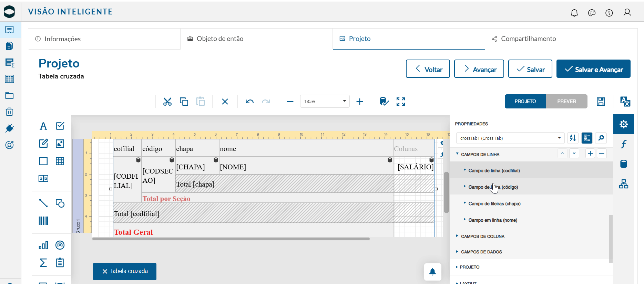The image size is (644, 284).
Task: Remove the selected row field
Action: tap(602, 154)
